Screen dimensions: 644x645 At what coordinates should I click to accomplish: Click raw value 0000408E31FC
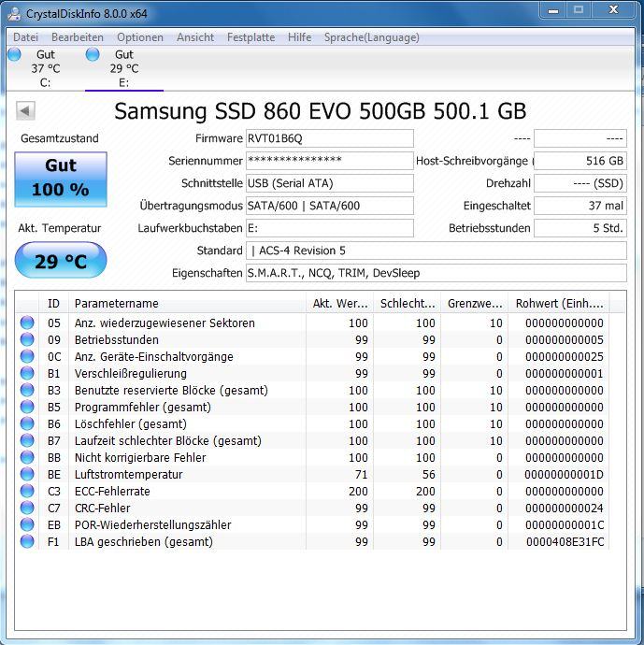coord(565,542)
